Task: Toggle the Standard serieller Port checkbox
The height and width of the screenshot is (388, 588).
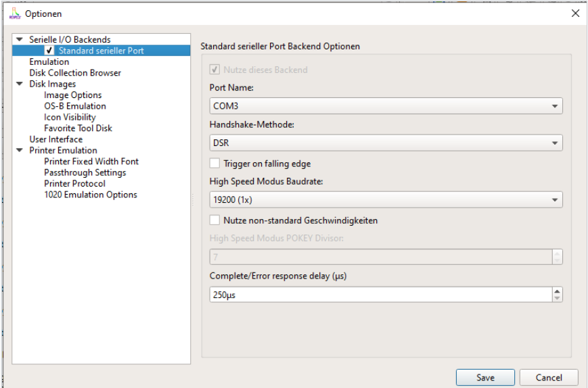Action: click(49, 51)
